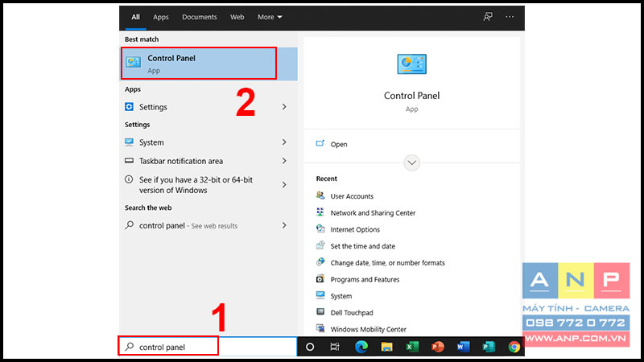Click the info icon for 32-bit or 64-bit

(129, 179)
